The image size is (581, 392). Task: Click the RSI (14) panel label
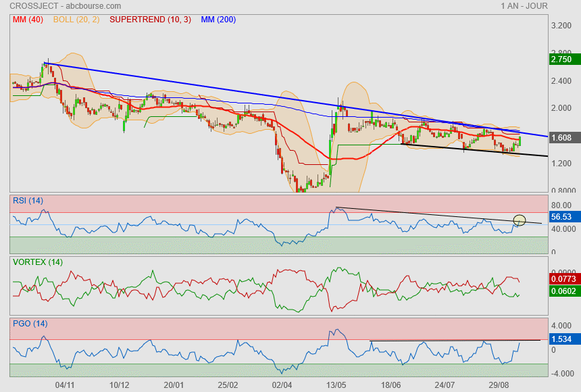[28, 199]
